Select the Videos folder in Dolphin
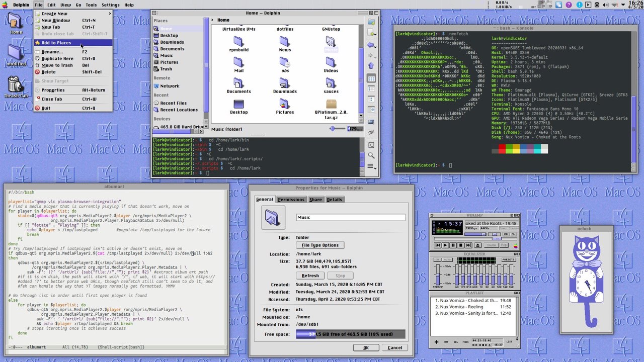 (x=331, y=65)
